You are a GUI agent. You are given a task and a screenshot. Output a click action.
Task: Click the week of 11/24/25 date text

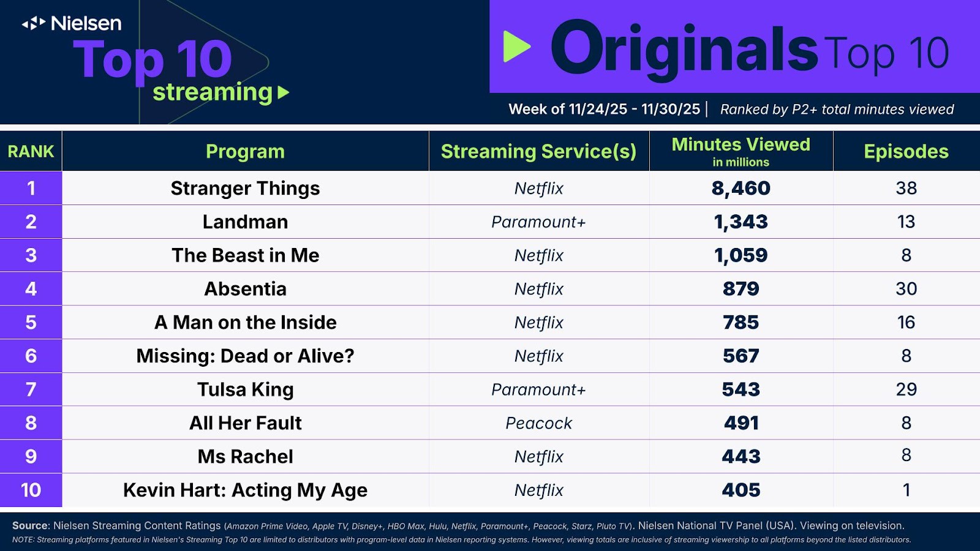pos(604,109)
